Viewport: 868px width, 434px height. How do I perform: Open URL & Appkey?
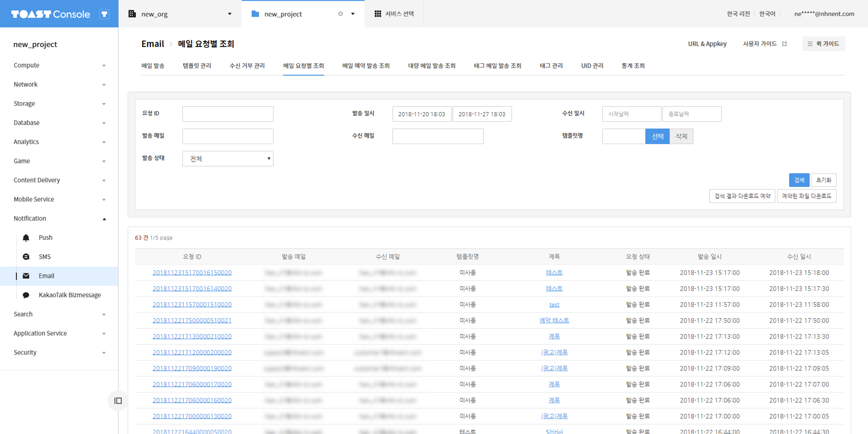[707, 44]
